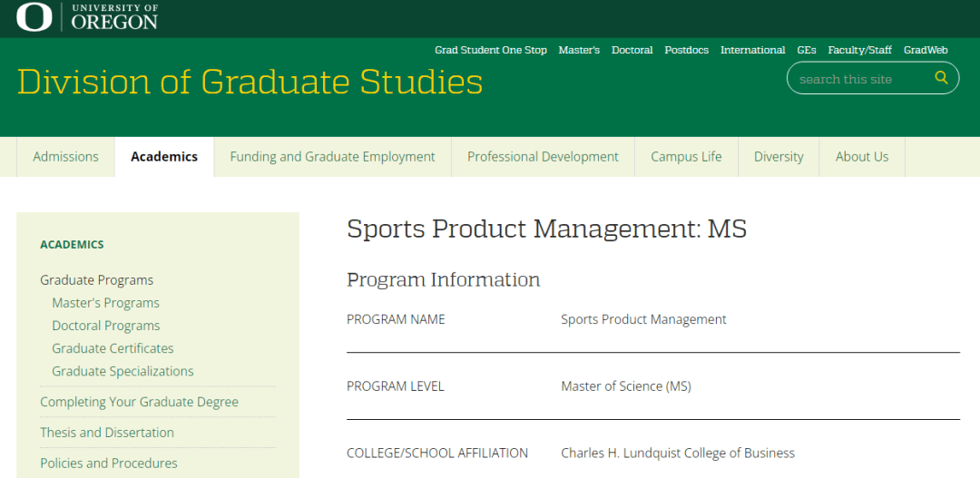Open the International link
Viewport: 980px width, 478px height.
(752, 50)
